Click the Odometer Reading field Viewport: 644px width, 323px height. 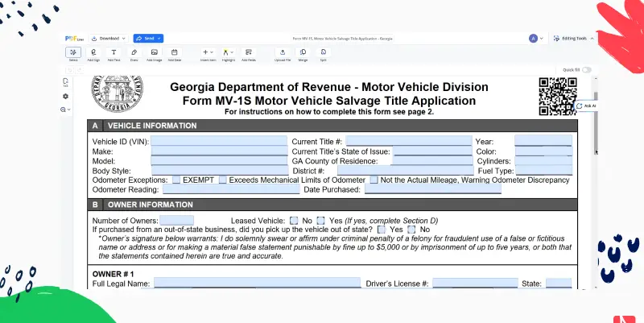[231, 189]
